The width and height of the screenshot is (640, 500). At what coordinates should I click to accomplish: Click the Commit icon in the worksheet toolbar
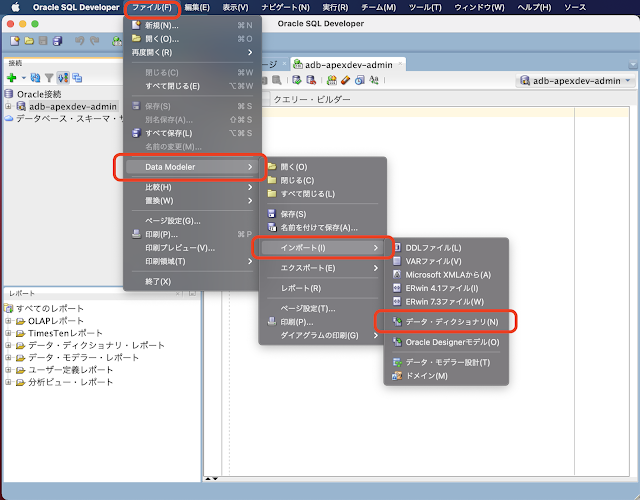[297, 80]
